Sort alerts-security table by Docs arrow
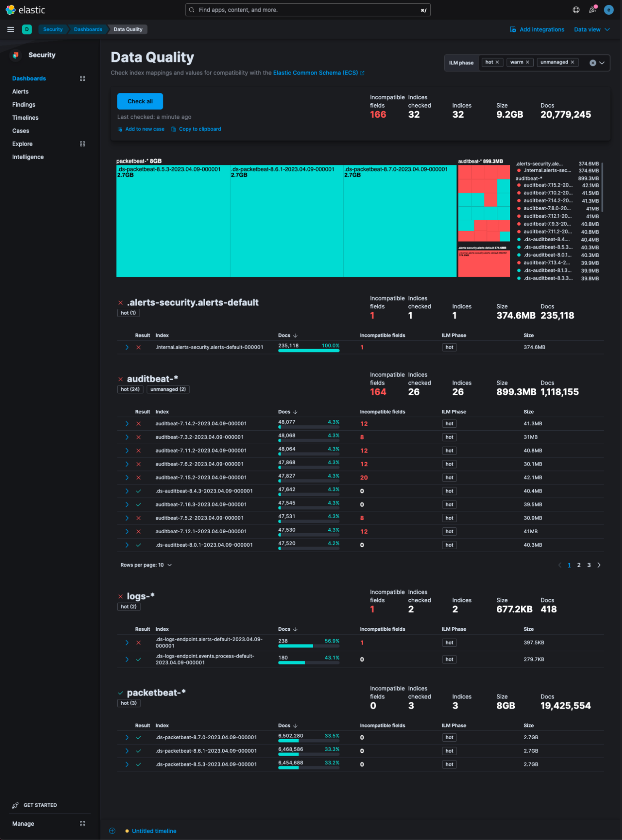Screen dimensions: 622x840 tap(295, 335)
